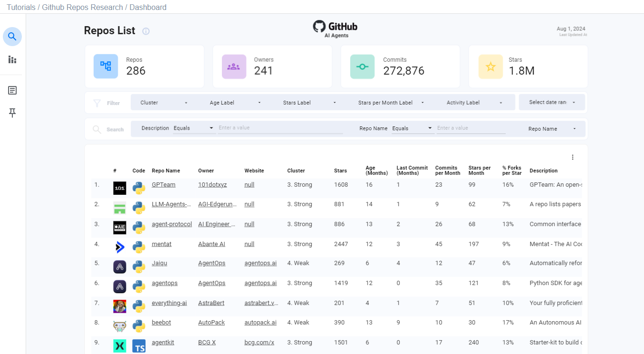The height and width of the screenshot is (354, 644).
Task: Click the pin sidebar icon
Action: click(x=12, y=113)
